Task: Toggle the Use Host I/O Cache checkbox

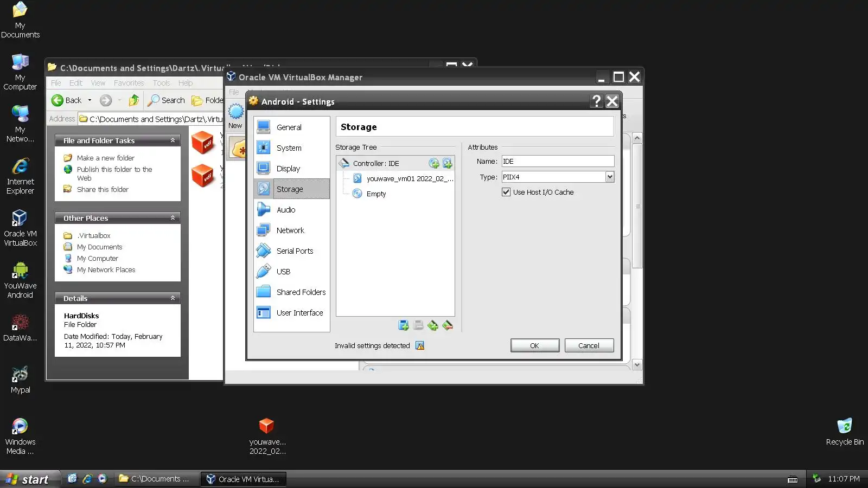Action: tap(506, 192)
